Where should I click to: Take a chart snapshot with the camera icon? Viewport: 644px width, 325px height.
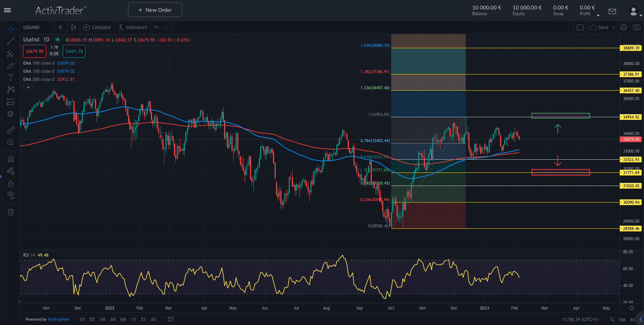click(636, 27)
